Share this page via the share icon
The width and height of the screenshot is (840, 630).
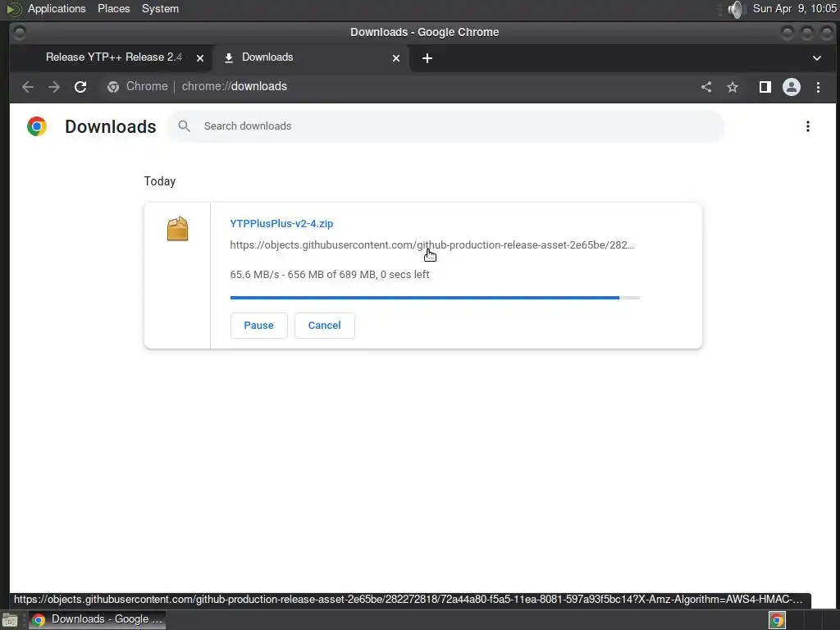point(706,87)
